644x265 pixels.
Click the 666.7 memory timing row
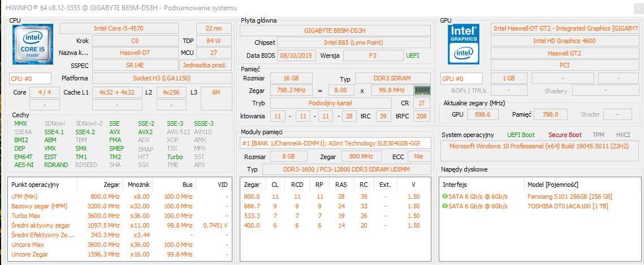[x=335, y=206]
